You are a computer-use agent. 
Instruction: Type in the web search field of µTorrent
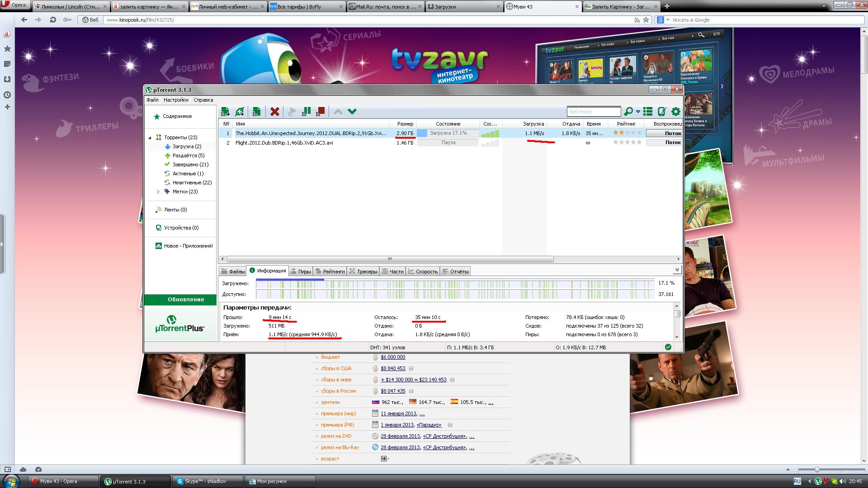(x=594, y=112)
